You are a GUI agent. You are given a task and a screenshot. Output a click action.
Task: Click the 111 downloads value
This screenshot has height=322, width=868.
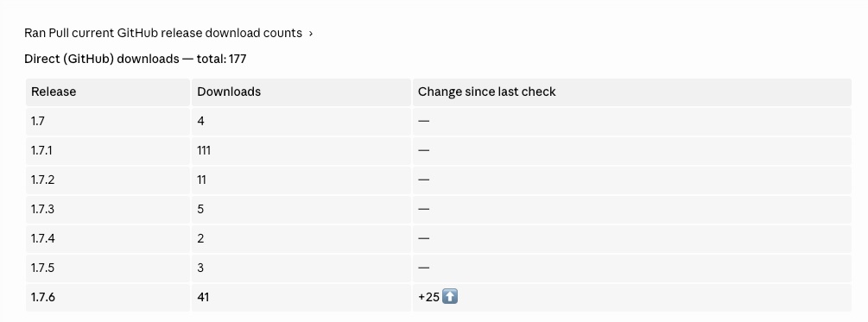pos(204,150)
